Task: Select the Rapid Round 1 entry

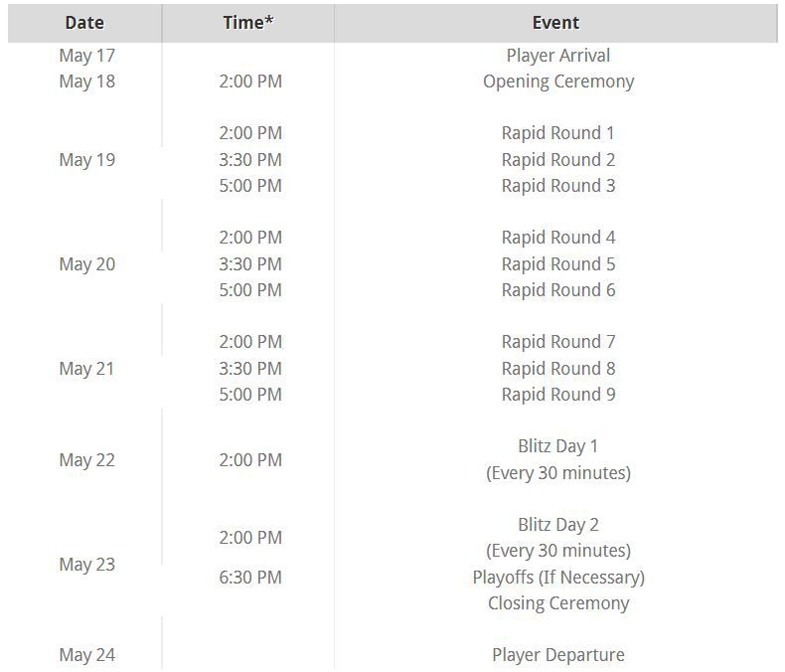Action: [558, 133]
